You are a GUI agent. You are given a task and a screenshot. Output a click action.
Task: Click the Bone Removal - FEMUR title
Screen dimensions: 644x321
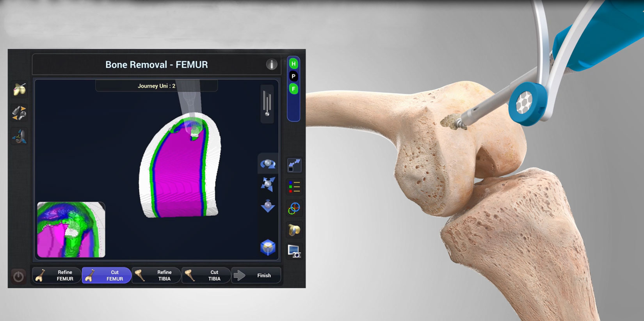point(157,65)
